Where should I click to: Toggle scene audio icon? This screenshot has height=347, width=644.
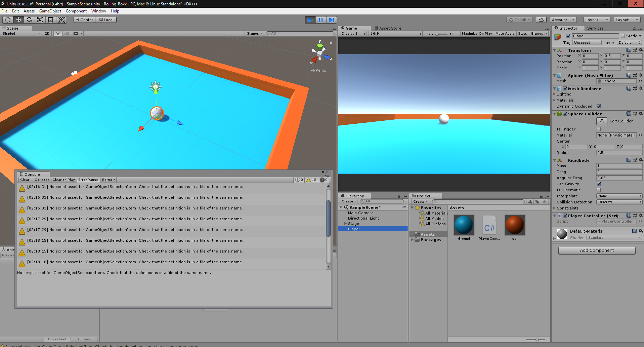pyautogui.click(x=67, y=34)
